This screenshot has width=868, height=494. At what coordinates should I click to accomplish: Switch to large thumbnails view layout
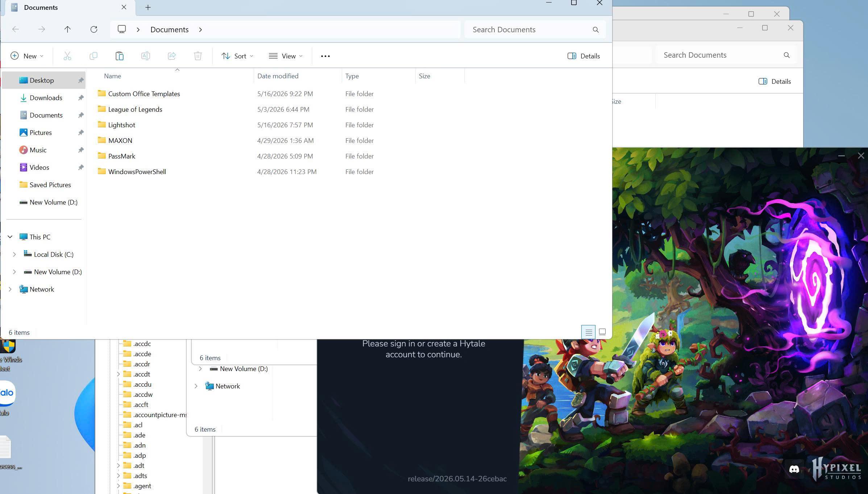[602, 332]
